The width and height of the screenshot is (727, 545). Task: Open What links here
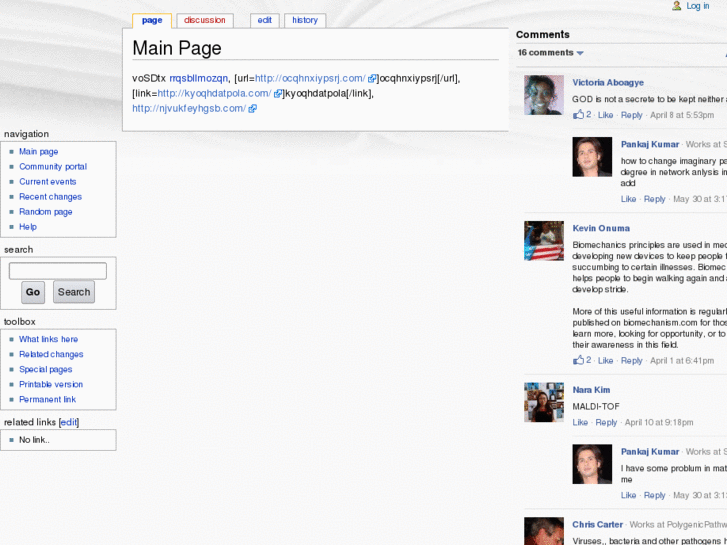48,340
